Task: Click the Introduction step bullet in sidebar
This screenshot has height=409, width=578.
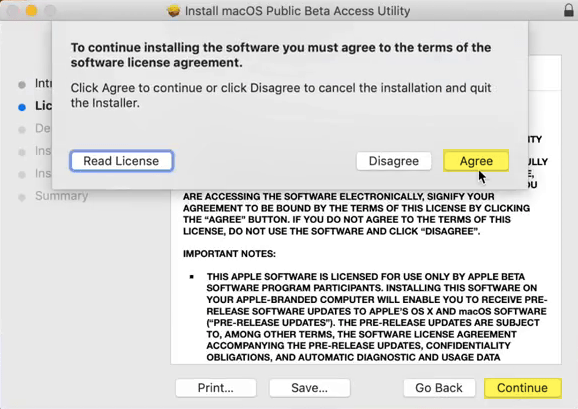Action: pos(22,85)
